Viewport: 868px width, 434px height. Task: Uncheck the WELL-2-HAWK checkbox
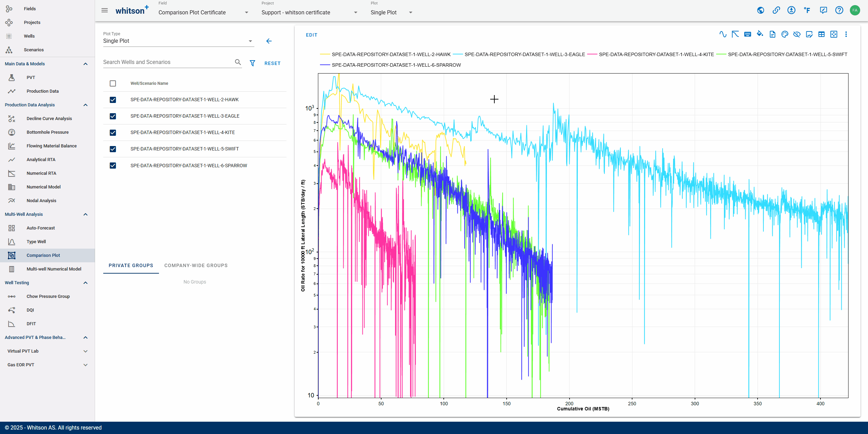pyautogui.click(x=113, y=100)
